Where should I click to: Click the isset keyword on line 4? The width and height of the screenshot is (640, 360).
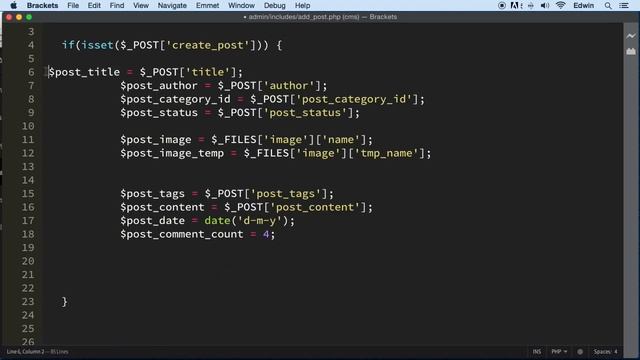(97, 45)
